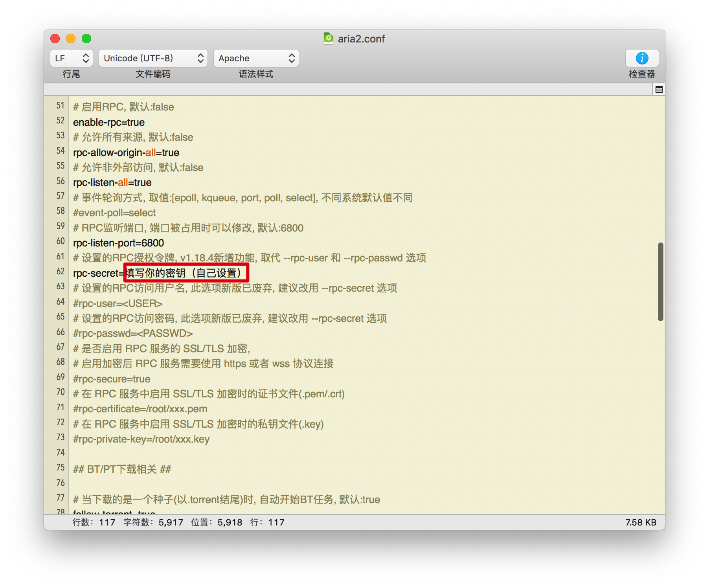
Task: Click the aria2.conf document icon in title bar
Action: tap(329, 39)
